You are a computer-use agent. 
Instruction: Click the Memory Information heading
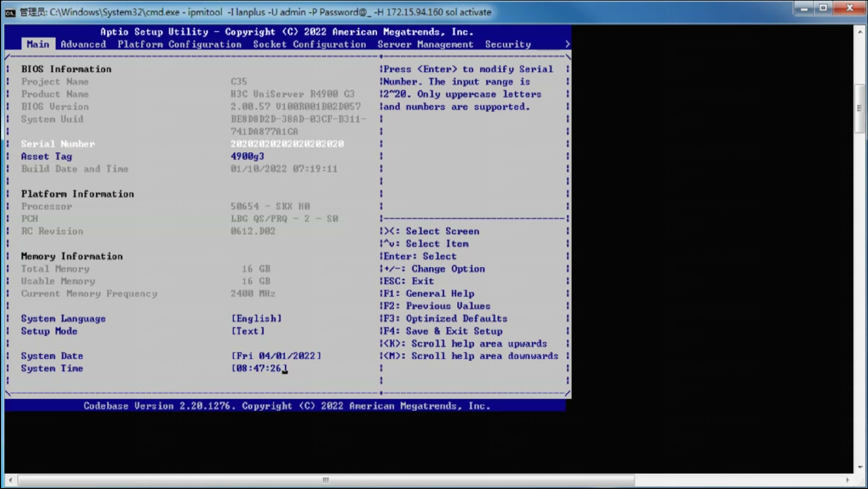tap(72, 256)
